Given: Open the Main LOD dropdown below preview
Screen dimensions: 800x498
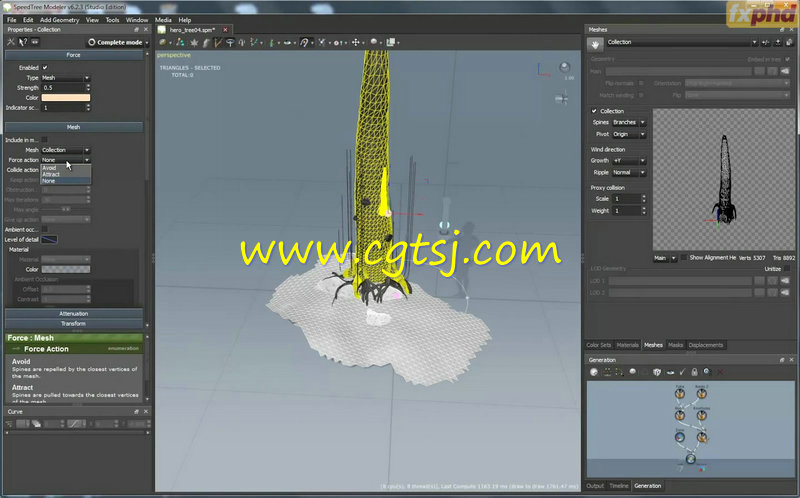Looking at the screenshot, I should pos(665,258).
